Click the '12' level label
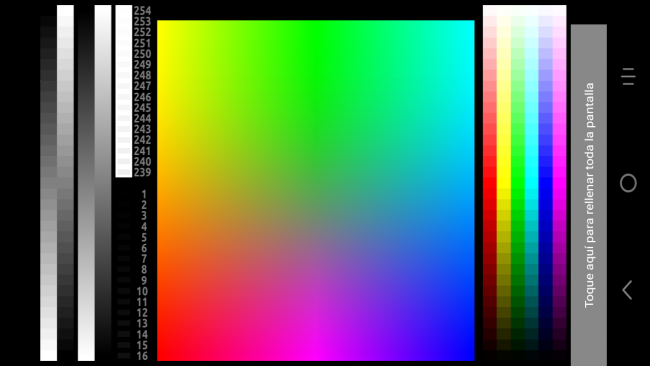 pyautogui.click(x=142, y=313)
